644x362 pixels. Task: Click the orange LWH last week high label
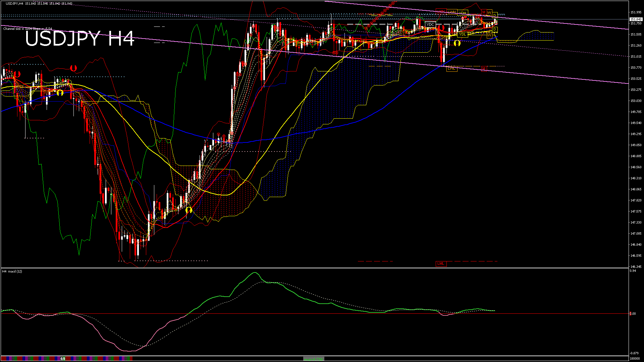coord(452,12)
